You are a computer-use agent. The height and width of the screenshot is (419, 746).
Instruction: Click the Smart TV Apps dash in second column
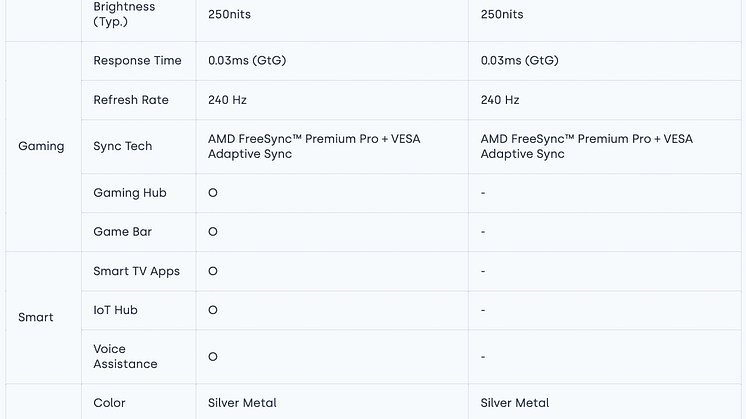(x=483, y=271)
